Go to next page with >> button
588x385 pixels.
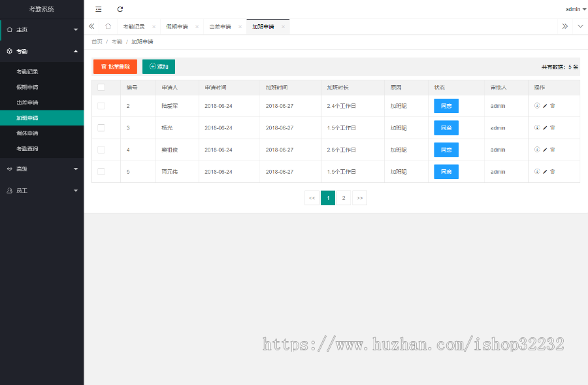(359, 198)
